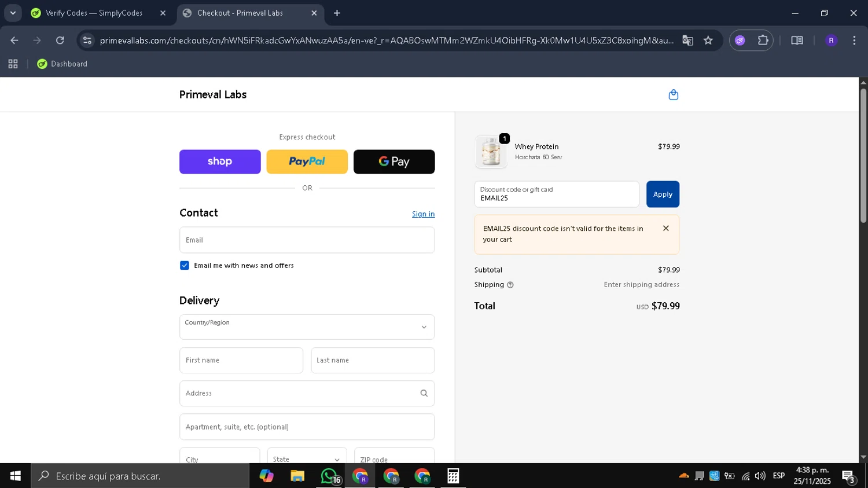Open a new browser tab
The width and height of the screenshot is (868, 488).
pos(337,13)
